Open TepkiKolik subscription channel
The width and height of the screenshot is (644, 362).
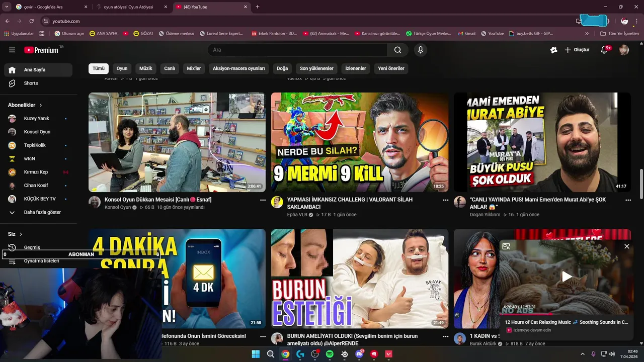tap(38, 145)
